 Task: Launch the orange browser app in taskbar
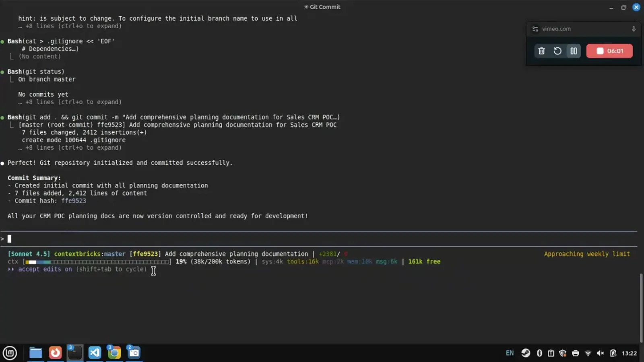55,353
